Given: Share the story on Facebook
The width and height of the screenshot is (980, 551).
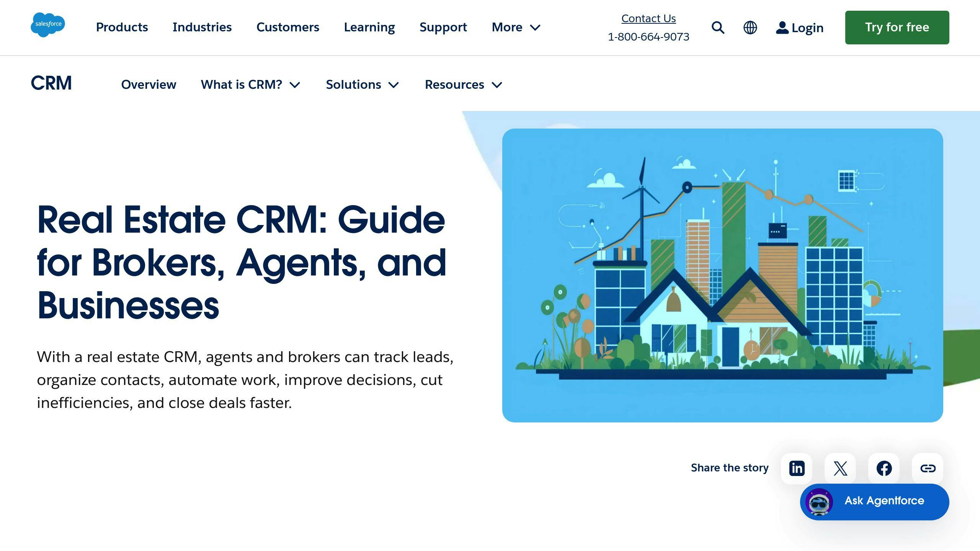Looking at the screenshot, I should [x=884, y=468].
